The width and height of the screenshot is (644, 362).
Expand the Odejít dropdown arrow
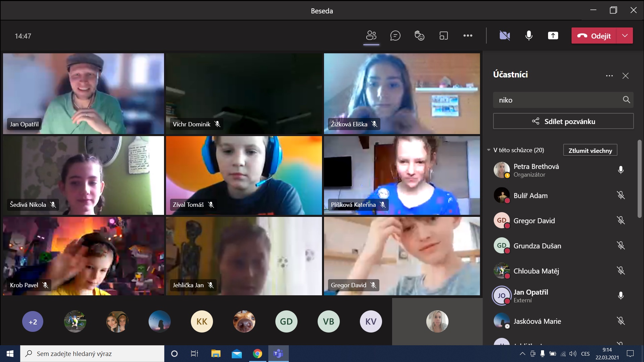625,36
